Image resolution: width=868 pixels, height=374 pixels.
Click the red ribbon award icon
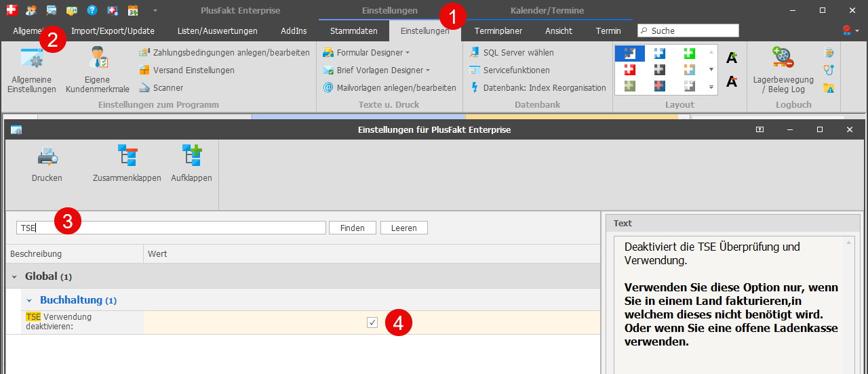(x=846, y=30)
